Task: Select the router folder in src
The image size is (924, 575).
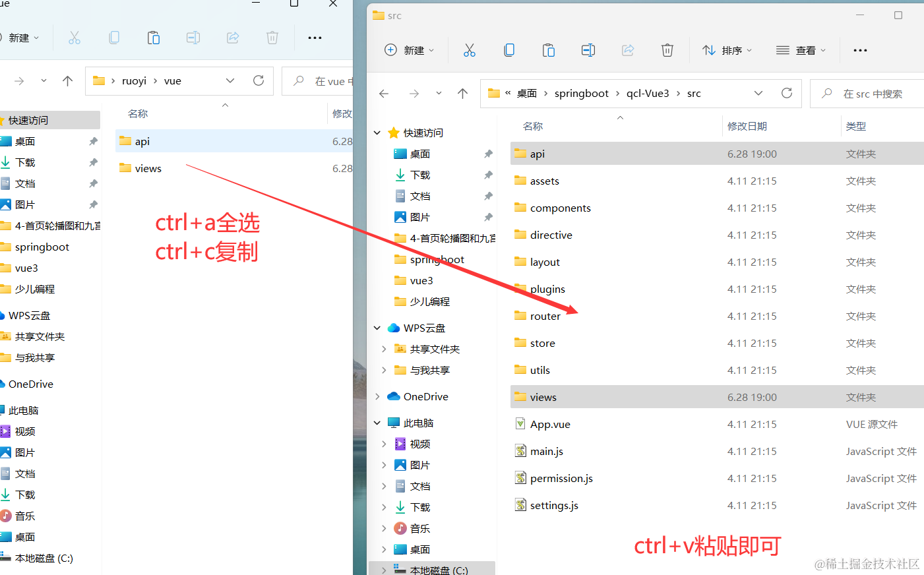Action: click(x=545, y=316)
